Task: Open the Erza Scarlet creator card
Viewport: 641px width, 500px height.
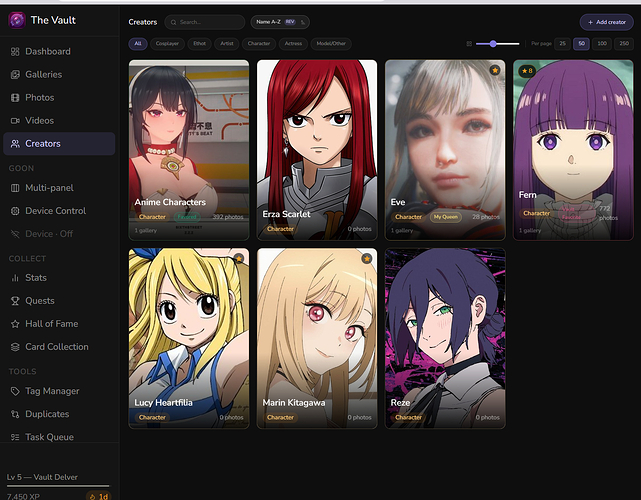Action: click(317, 150)
